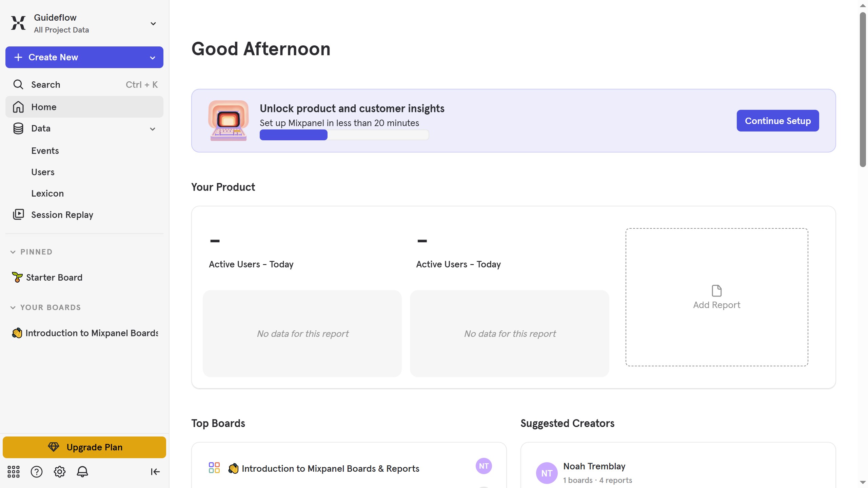Go to Home in the sidebar
868x488 pixels.
(x=84, y=107)
